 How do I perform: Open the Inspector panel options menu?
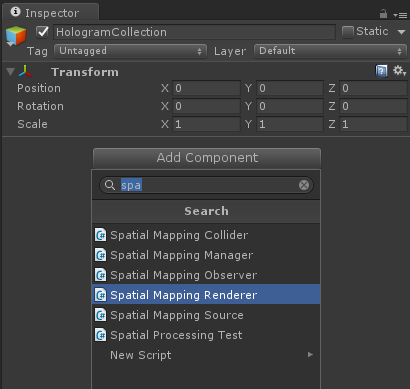(x=400, y=15)
